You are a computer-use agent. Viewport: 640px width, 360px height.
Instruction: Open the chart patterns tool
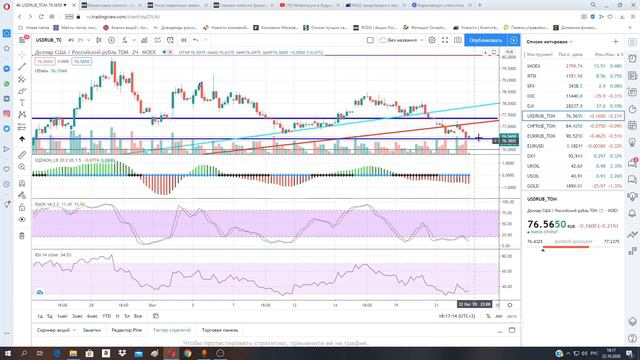(22, 115)
